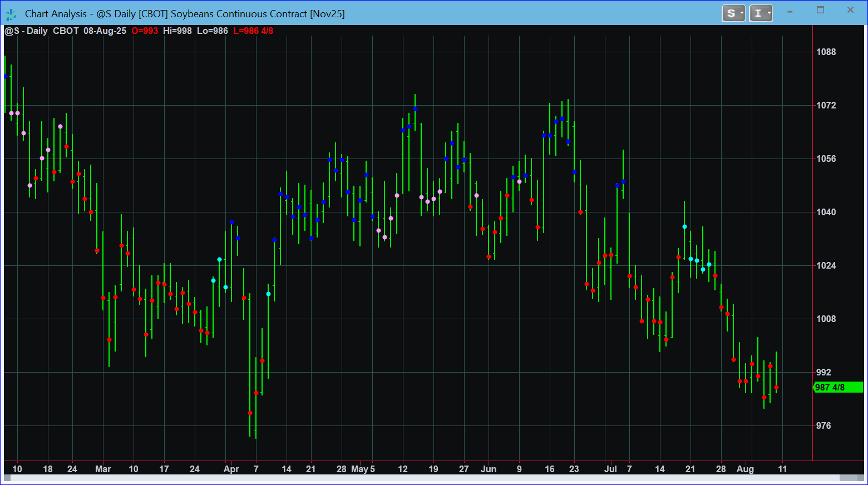868x485 pixels.
Task: Click the Chart Analysis app icon in title bar
Action: pos(11,14)
